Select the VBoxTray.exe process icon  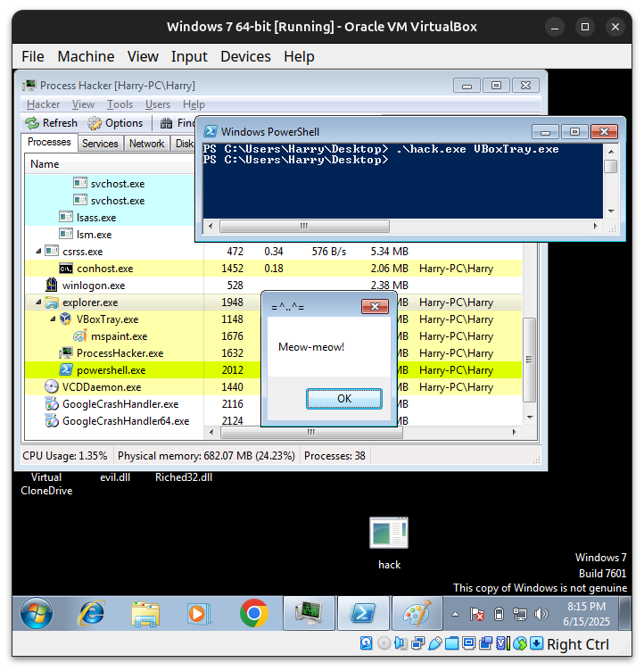tap(65, 319)
